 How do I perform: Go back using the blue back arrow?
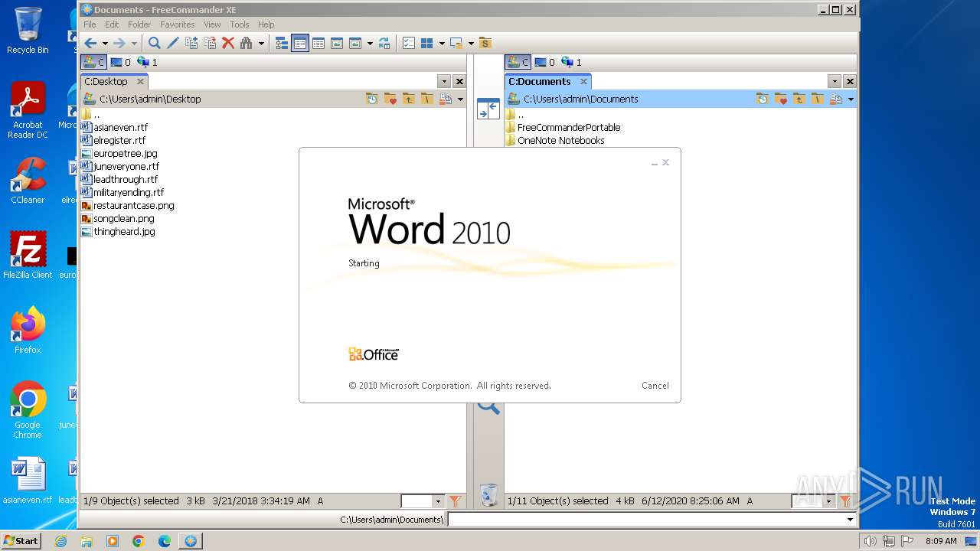[x=90, y=44]
